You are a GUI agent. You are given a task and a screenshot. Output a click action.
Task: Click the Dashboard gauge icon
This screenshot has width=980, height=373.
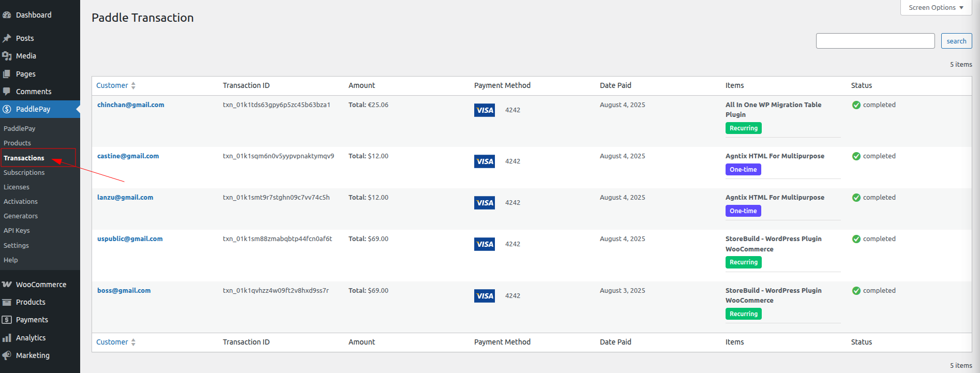coord(7,15)
